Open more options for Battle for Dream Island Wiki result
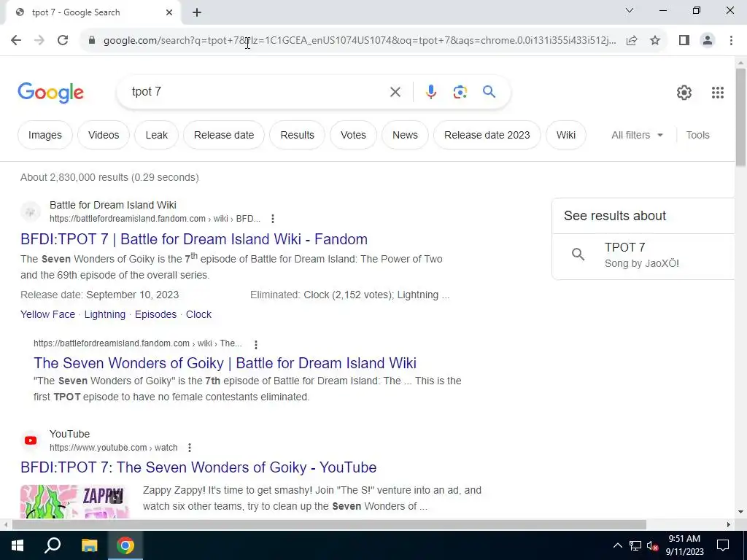This screenshot has width=747, height=560. (273, 219)
